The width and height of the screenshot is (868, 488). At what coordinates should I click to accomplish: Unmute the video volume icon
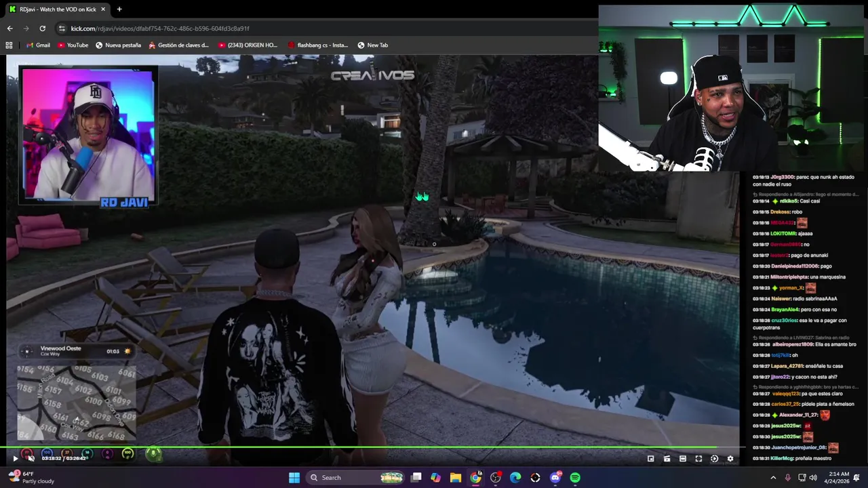[x=31, y=459]
